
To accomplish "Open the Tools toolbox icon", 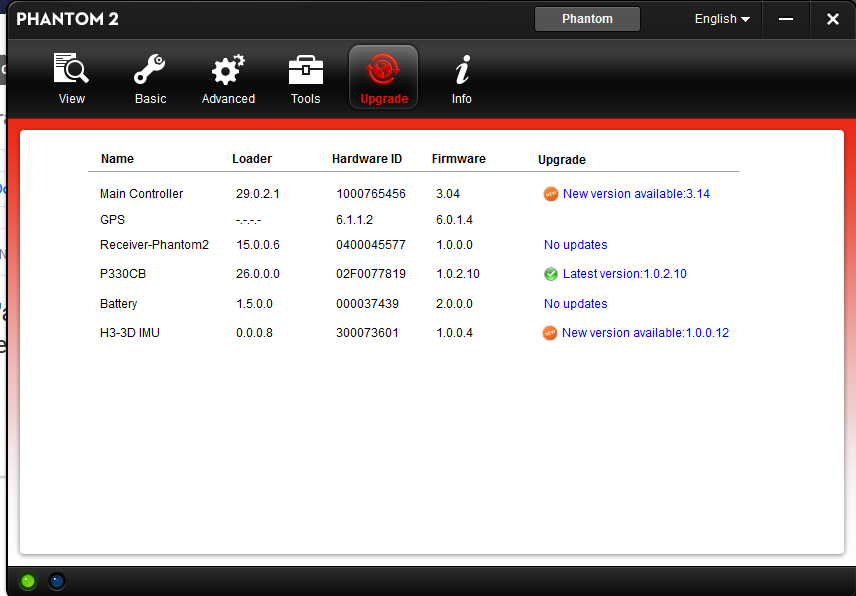I will 306,69.
